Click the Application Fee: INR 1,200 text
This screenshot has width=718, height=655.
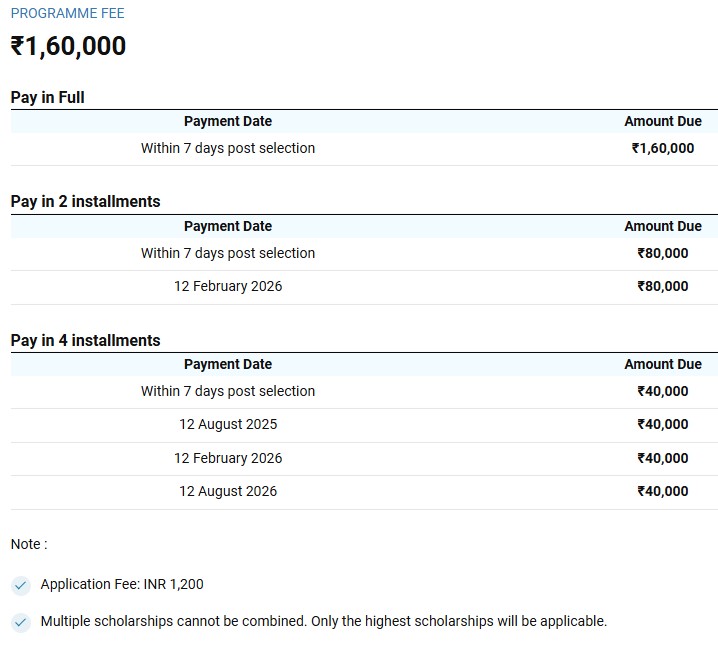122,584
